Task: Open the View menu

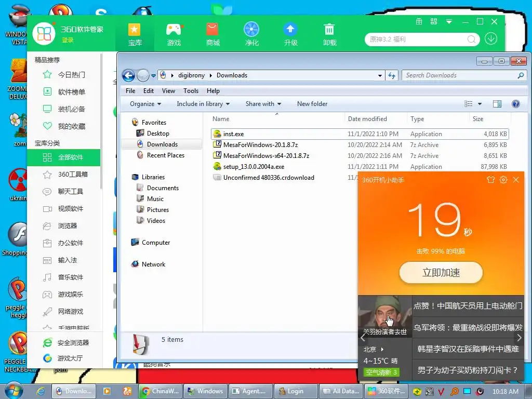Action: 168,91
